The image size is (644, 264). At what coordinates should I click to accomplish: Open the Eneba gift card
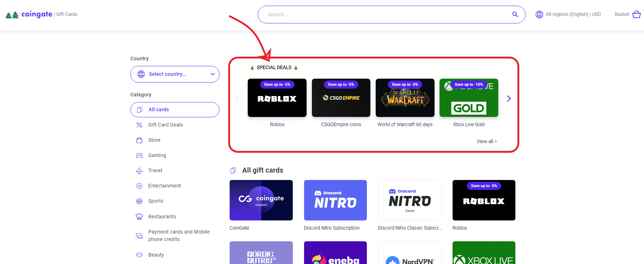(x=335, y=253)
